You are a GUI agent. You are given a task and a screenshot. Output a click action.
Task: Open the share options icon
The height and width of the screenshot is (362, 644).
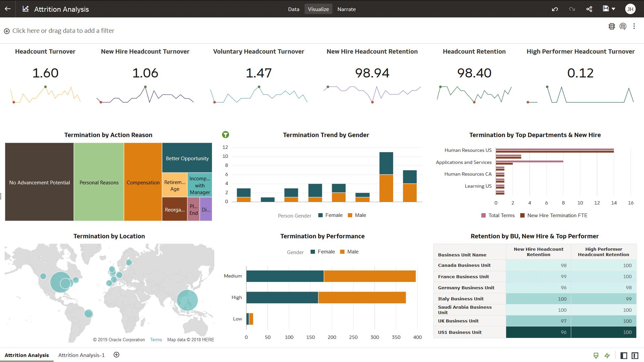tap(589, 9)
